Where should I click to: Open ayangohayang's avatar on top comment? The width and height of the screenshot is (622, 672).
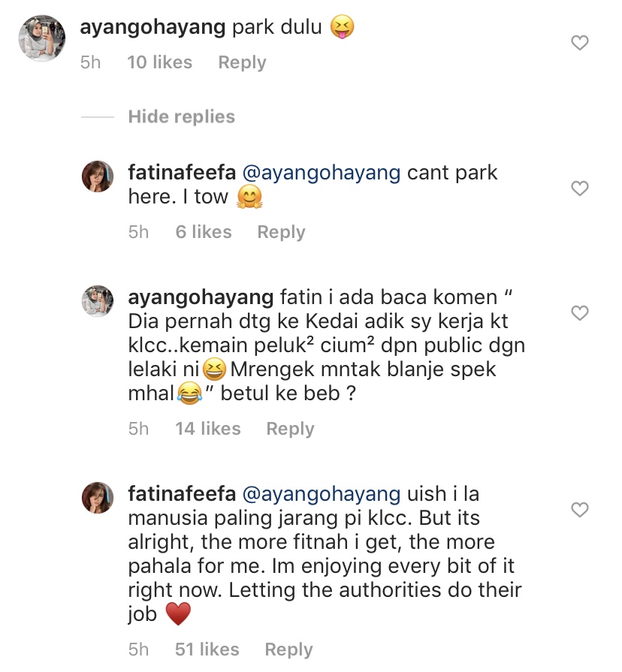[41, 37]
